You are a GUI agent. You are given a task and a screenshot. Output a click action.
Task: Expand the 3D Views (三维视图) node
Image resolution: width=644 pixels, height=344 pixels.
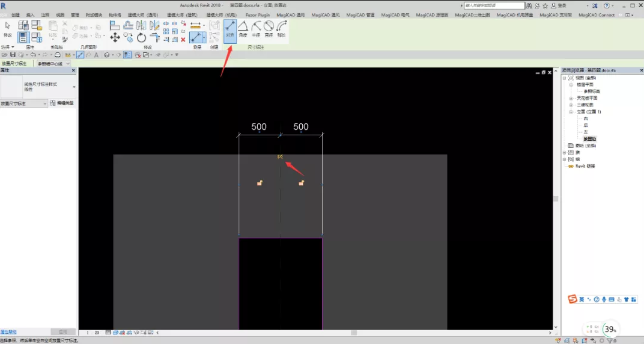571,105
